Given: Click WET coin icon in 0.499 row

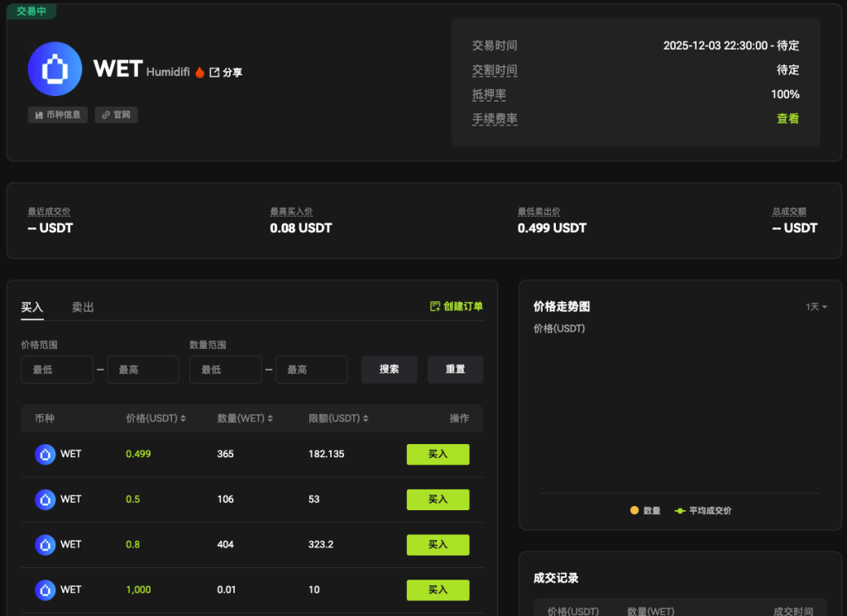Looking at the screenshot, I should [x=45, y=454].
